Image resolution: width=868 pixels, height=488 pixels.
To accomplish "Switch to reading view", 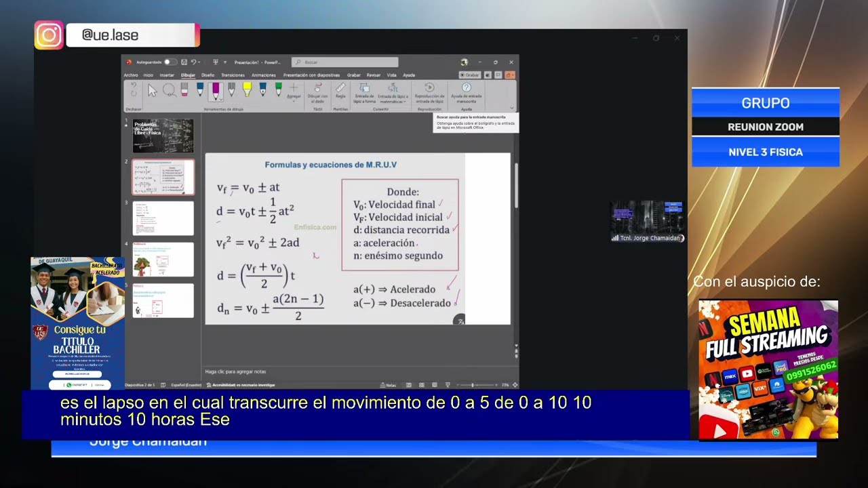I will tap(433, 385).
